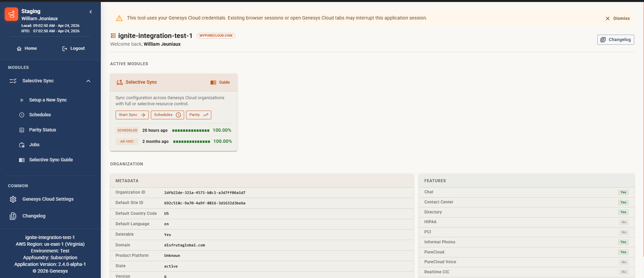Collapse the Selective Sync module menu
Image resolution: width=644 pixels, height=278 pixels.
88,81
